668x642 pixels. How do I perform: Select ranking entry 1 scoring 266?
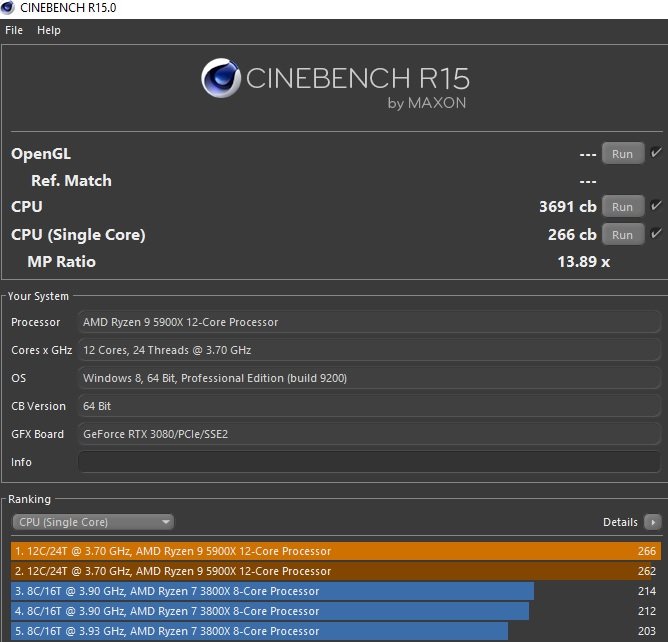(x=336, y=551)
